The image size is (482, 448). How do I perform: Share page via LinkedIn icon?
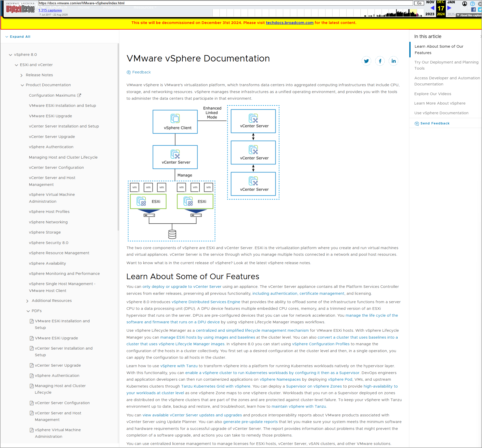[x=393, y=61]
